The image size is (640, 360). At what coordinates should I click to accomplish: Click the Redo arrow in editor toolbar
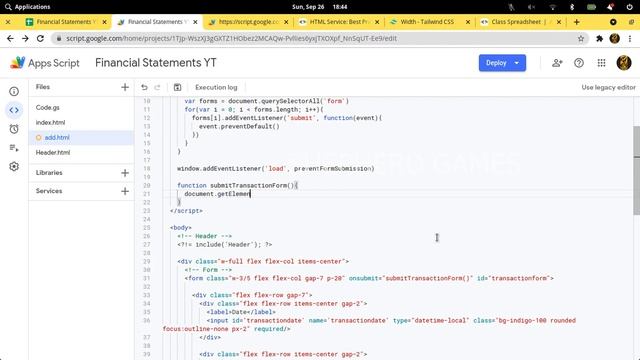(157, 87)
